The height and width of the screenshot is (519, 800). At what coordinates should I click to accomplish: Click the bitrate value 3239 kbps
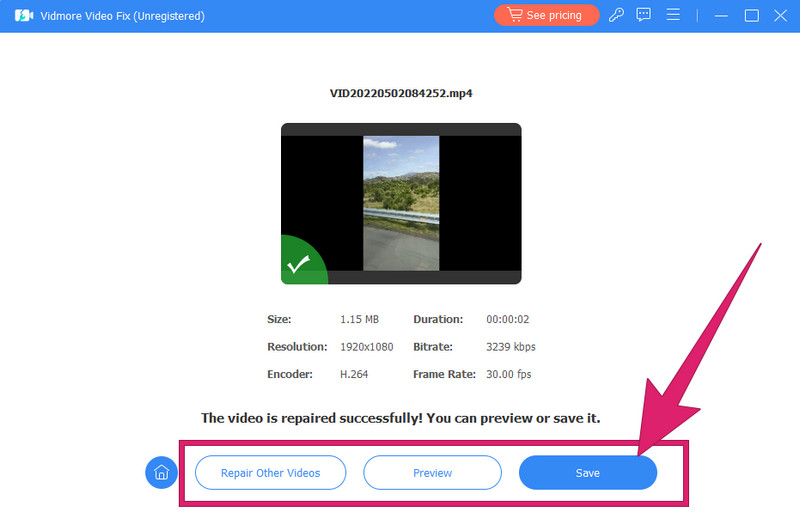pyautogui.click(x=511, y=347)
